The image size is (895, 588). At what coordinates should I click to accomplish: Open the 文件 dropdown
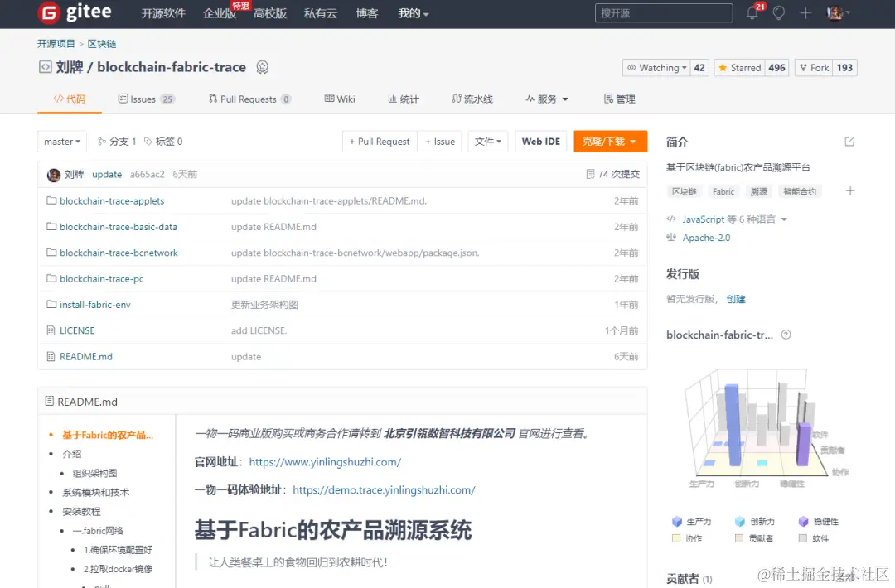pyautogui.click(x=487, y=142)
